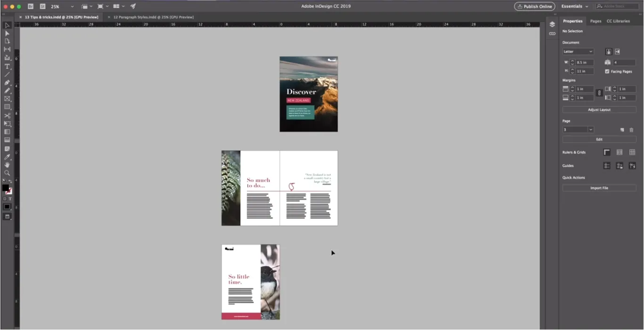This screenshot has height=330, width=644.
Task: Open the Letter page size dropdown
Action: (578, 51)
